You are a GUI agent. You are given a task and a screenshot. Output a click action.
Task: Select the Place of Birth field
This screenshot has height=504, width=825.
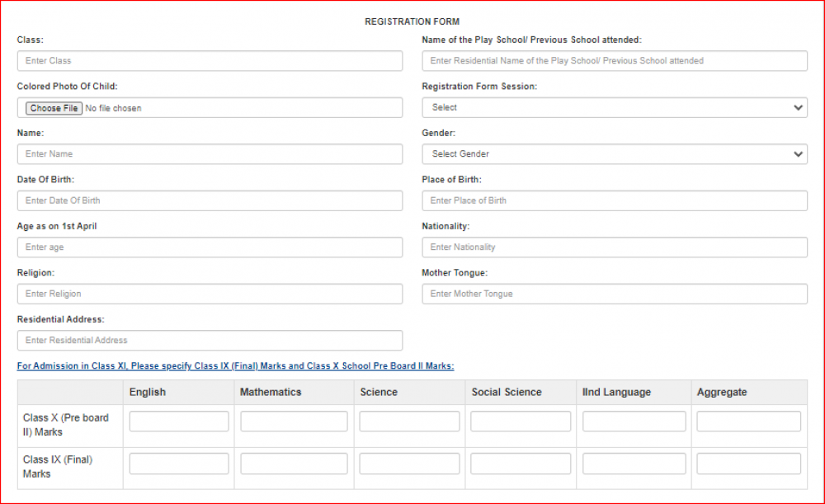click(x=614, y=200)
